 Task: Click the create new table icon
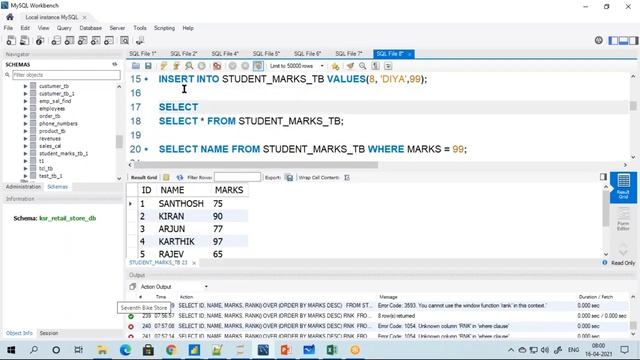pos(69,40)
